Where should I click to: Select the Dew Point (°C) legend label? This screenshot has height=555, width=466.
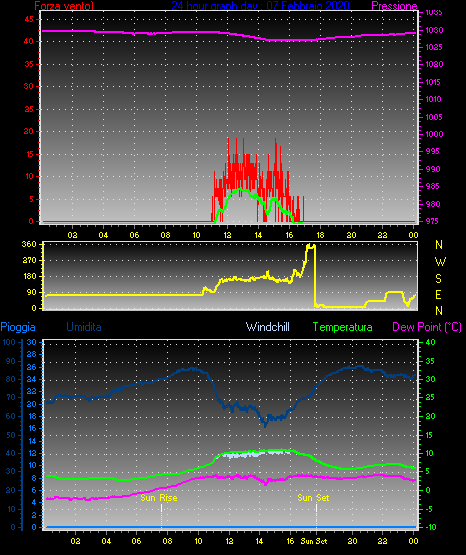pos(427,327)
